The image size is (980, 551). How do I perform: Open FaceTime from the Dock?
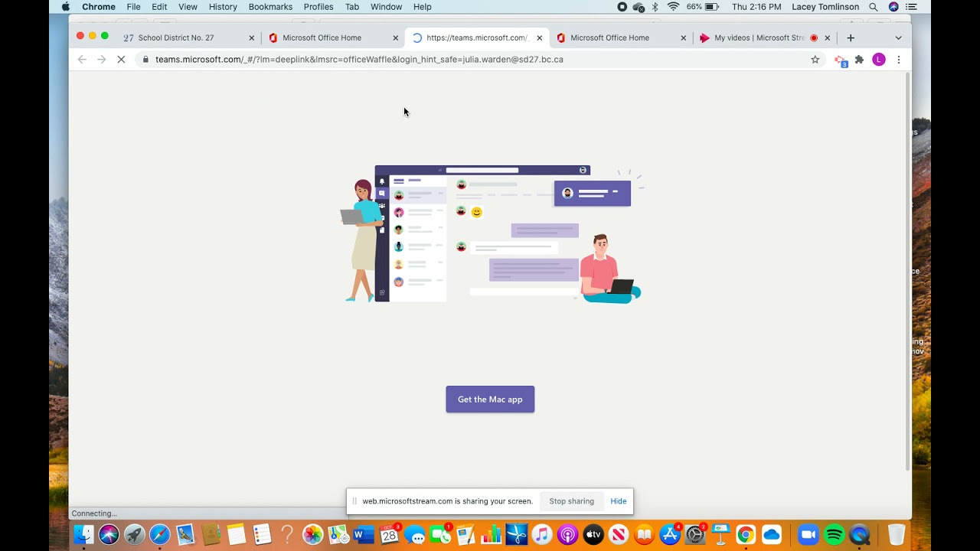click(x=440, y=534)
